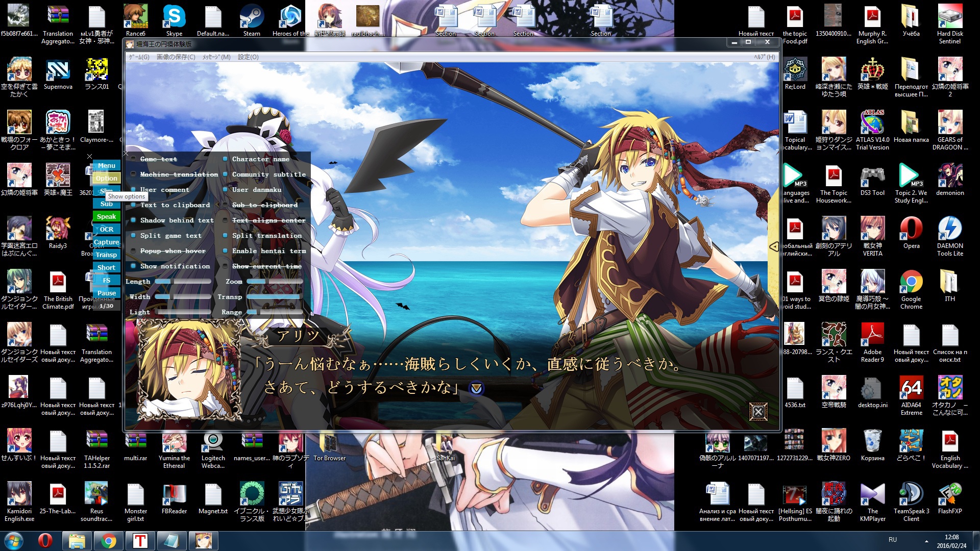Expand the side panel arrow on right edge

point(774,246)
